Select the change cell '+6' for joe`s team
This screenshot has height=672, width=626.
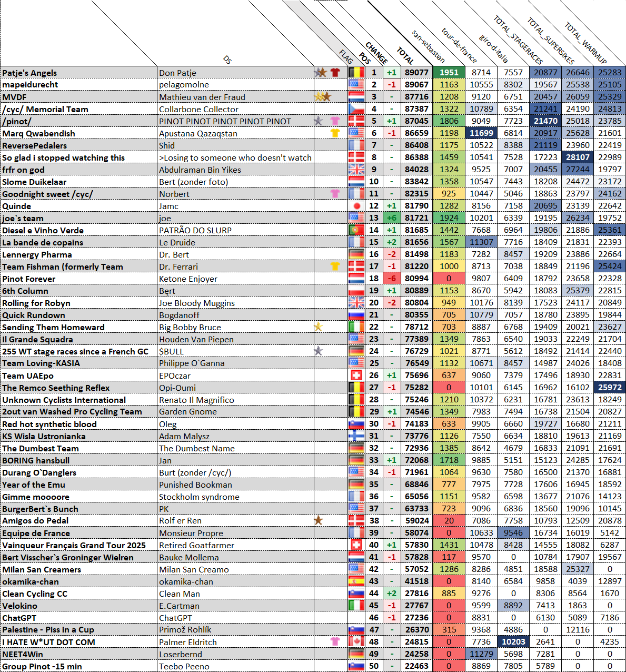coord(391,218)
